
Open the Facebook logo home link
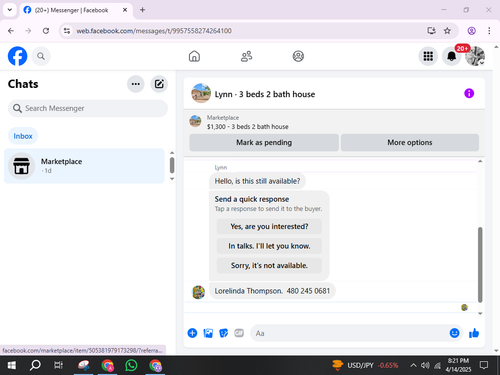17,56
